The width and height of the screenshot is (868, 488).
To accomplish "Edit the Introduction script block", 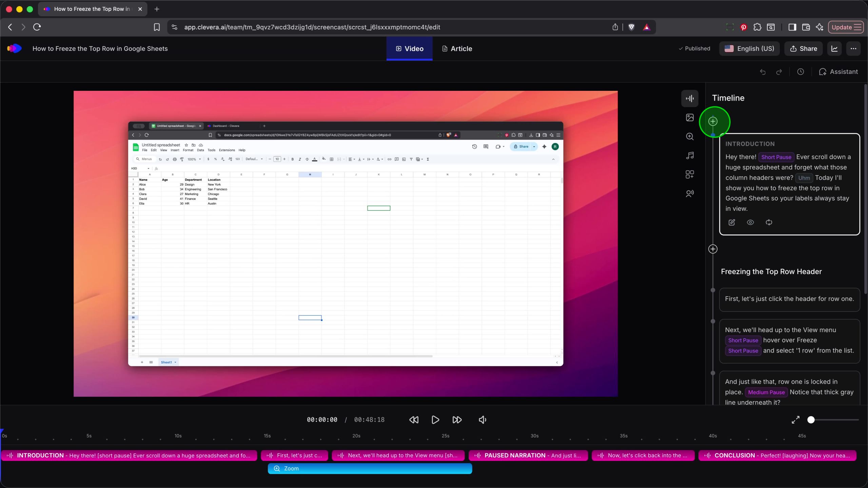I will point(732,222).
